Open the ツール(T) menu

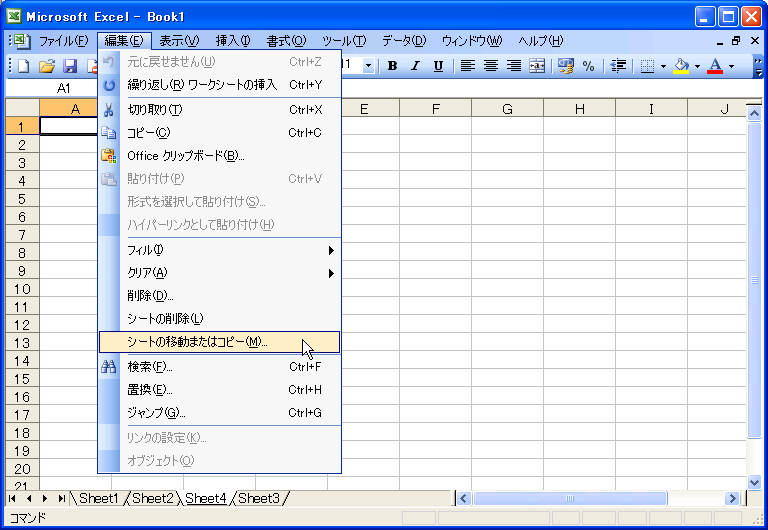click(344, 41)
